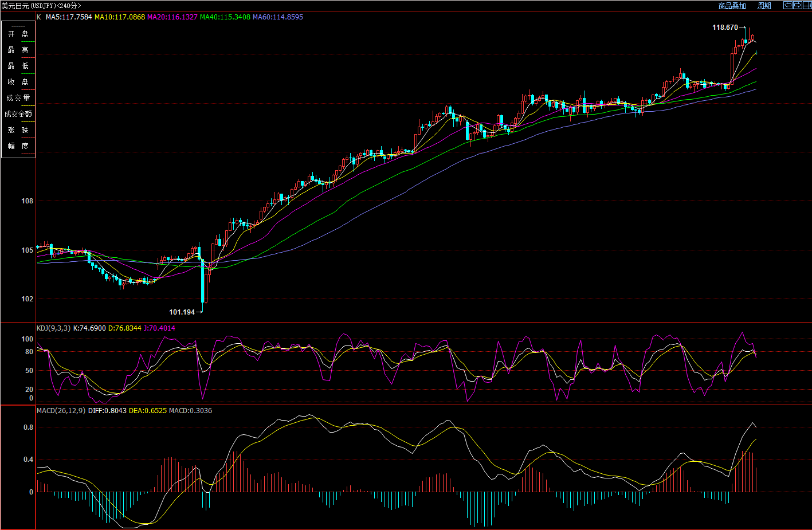Select 收盘 row in the info panel
Screen dimensions: 812x530
click(x=18, y=82)
